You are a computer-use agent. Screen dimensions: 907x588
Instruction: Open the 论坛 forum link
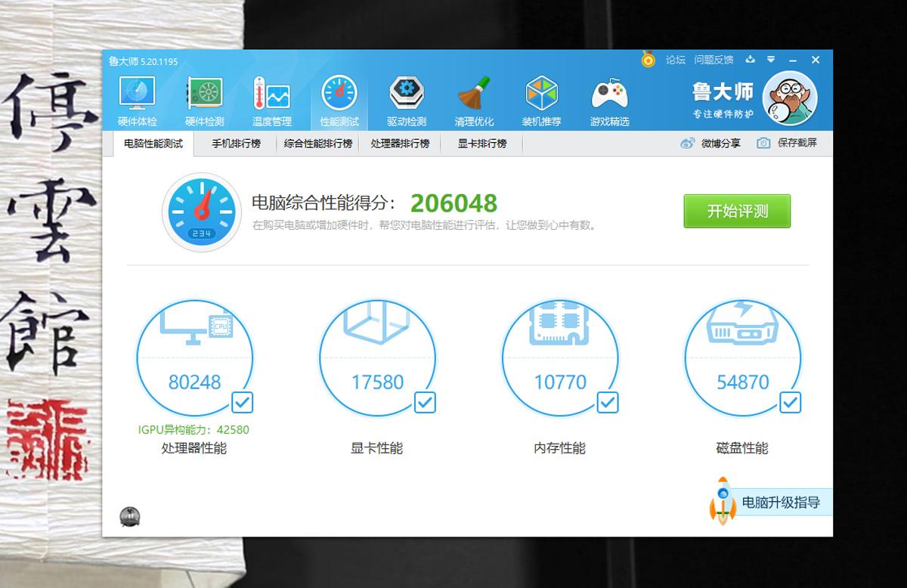(x=676, y=60)
